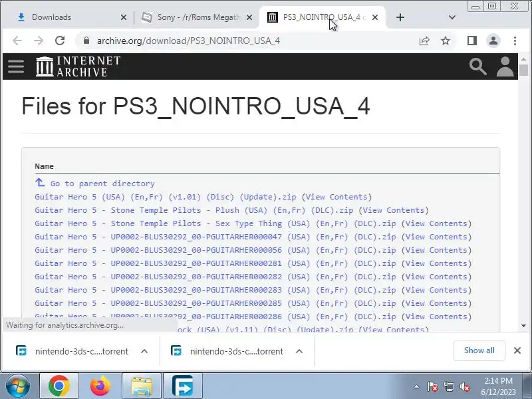532x399 pixels.
Task: View Contents of PGUITARHER000056 zip
Action: point(436,250)
